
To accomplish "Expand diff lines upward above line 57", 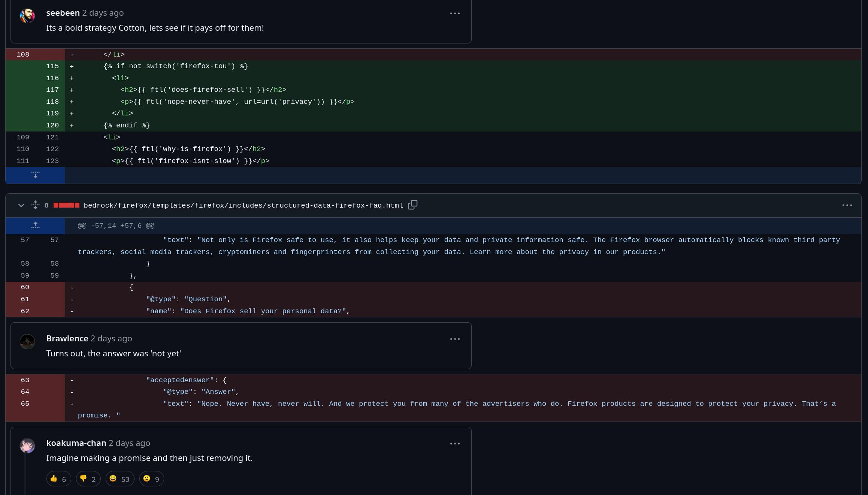I will [35, 226].
